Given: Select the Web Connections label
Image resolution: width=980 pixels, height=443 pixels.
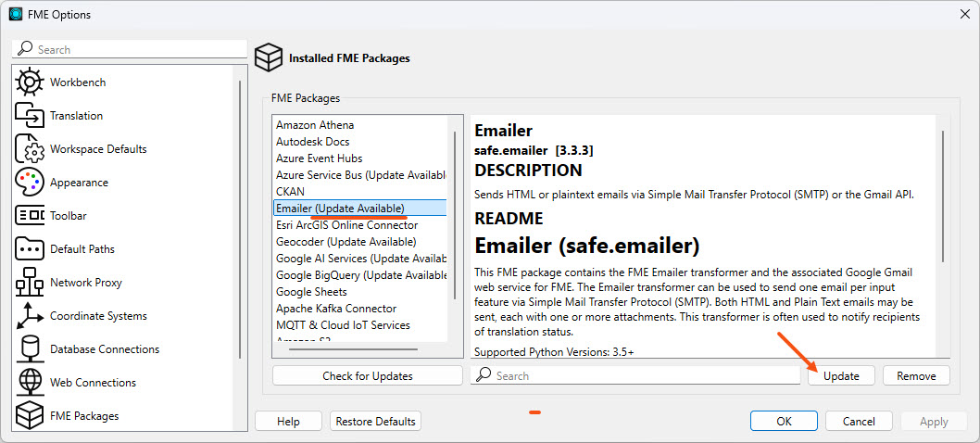Looking at the screenshot, I should [94, 383].
